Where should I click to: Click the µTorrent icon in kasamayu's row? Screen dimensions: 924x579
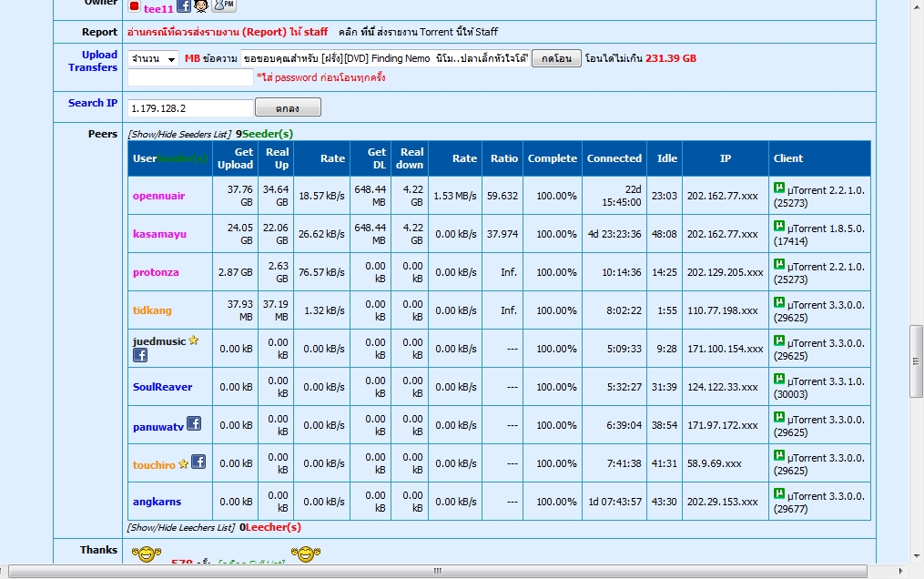pos(779,226)
